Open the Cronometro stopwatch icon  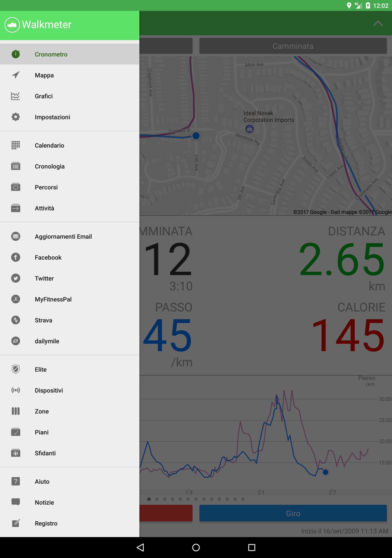coord(16,54)
